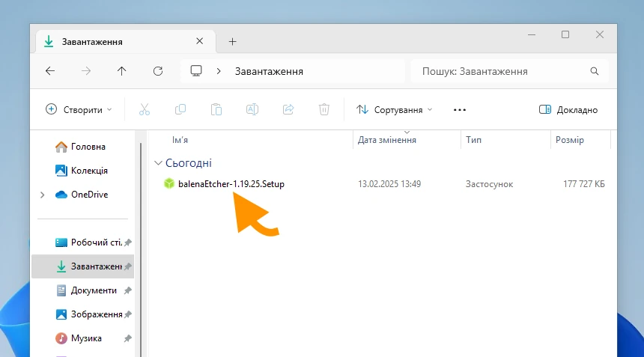The width and height of the screenshot is (644, 357).
Task: Click the Застосунок type cell
Action: point(489,184)
